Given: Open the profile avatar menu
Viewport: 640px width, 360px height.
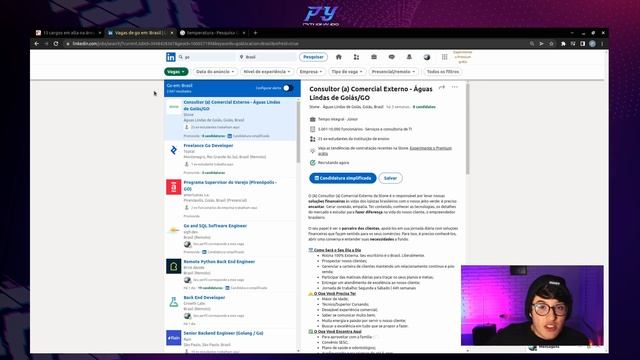Looking at the screenshot, I should [427, 57].
